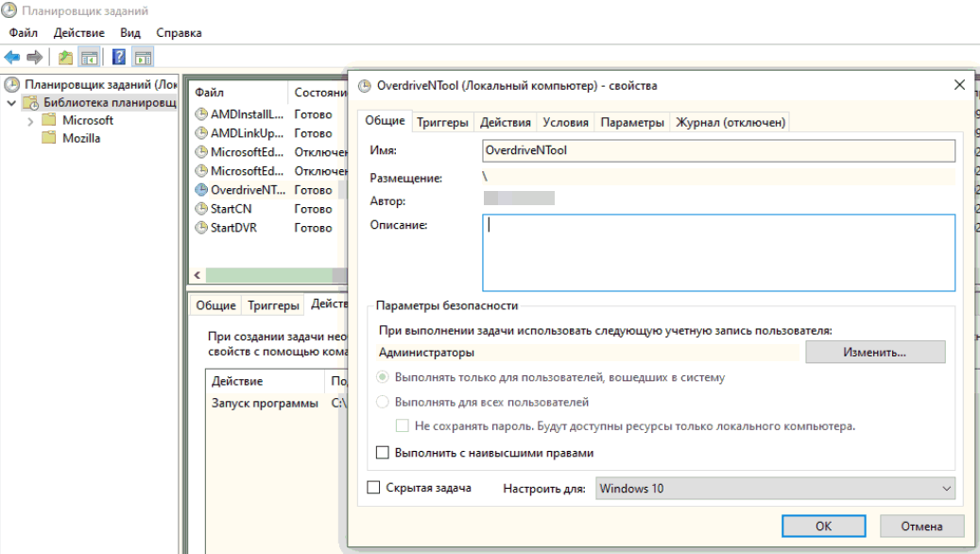Click the Библиотека планировщика library icon
Image resolution: width=980 pixels, height=554 pixels.
30,102
